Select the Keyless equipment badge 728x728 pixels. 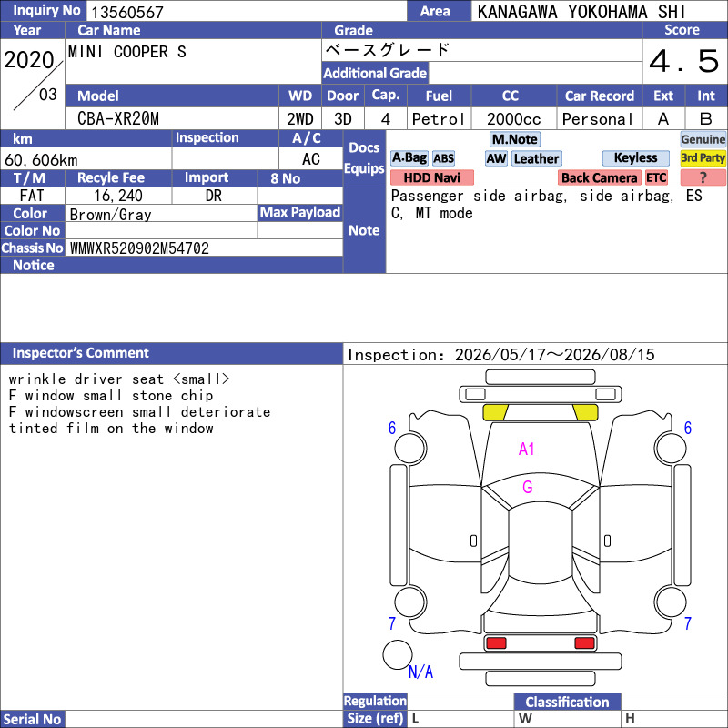point(635,157)
